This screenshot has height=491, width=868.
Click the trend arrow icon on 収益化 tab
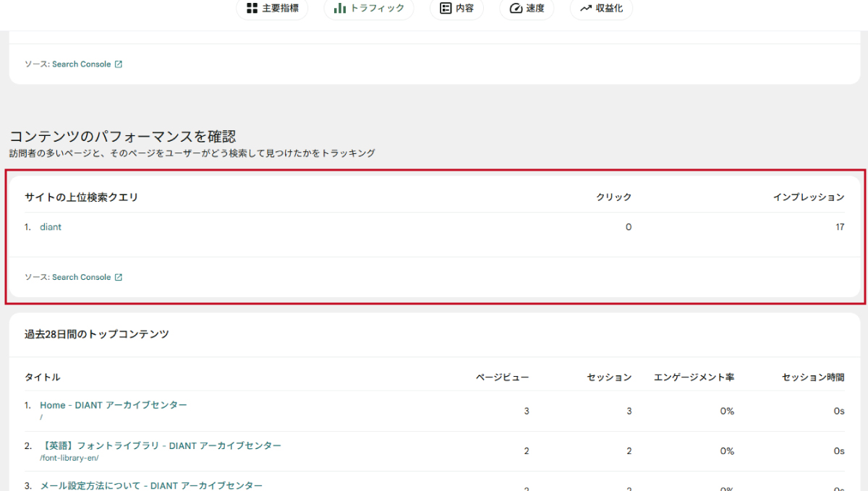(x=586, y=9)
